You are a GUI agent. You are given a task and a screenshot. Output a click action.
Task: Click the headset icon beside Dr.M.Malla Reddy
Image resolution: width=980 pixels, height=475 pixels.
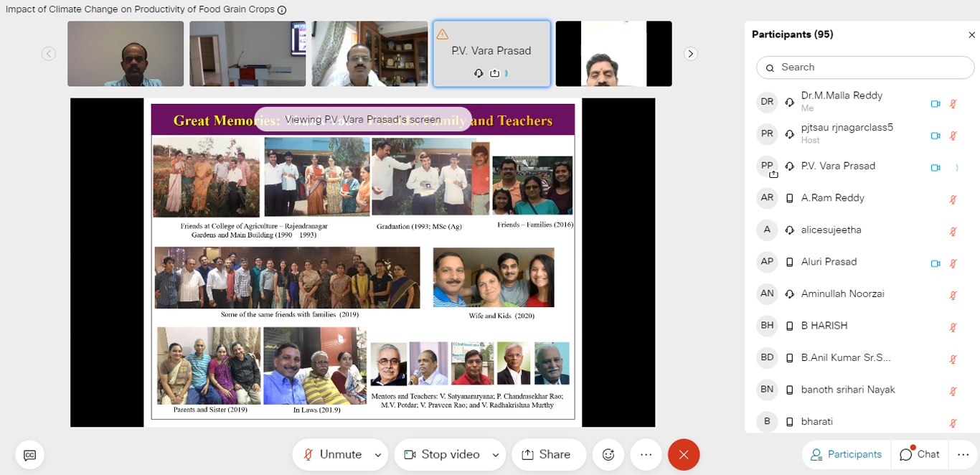click(x=789, y=102)
